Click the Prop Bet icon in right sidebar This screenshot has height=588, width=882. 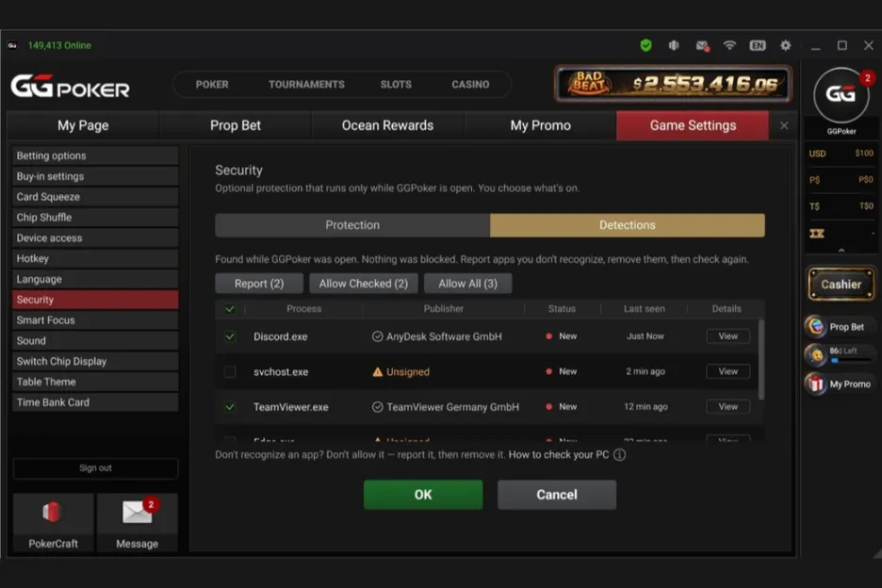tap(816, 326)
